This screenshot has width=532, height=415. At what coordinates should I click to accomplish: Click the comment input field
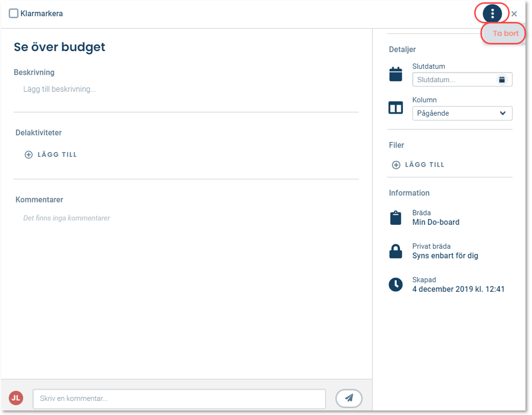click(x=179, y=399)
